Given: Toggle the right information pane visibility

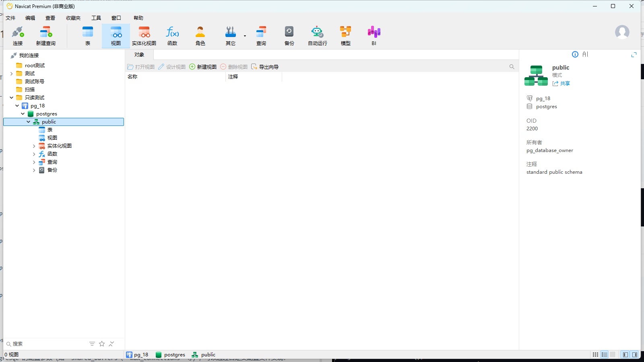Looking at the screenshot, I should [x=635, y=355].
